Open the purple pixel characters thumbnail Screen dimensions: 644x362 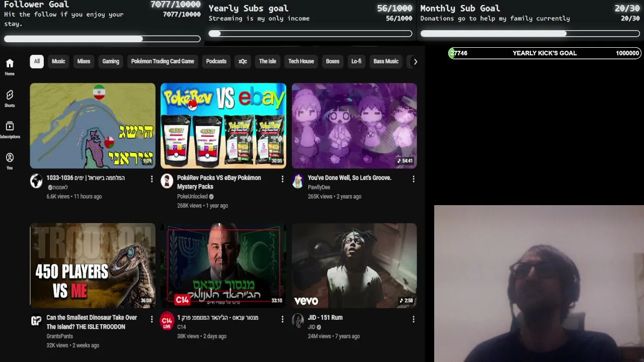(354, 126)
